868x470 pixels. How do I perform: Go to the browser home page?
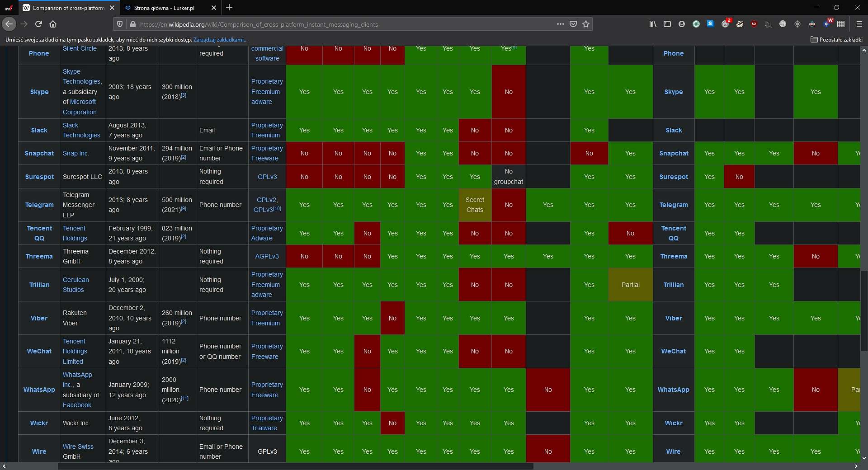click(x=53, y=24)
